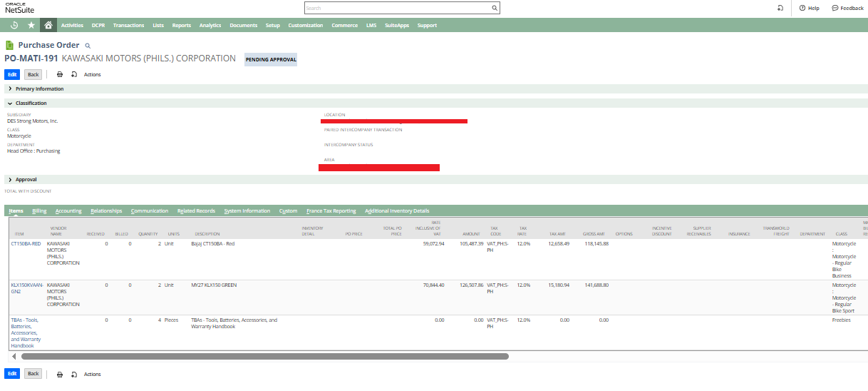Switch to the Relationships subtab
This screenshot has width=868, height=391.
tap(106, 211)
